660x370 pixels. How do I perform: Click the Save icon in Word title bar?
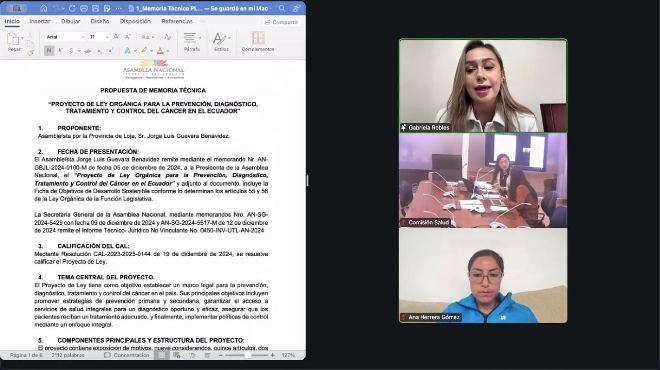pos(96,8)
